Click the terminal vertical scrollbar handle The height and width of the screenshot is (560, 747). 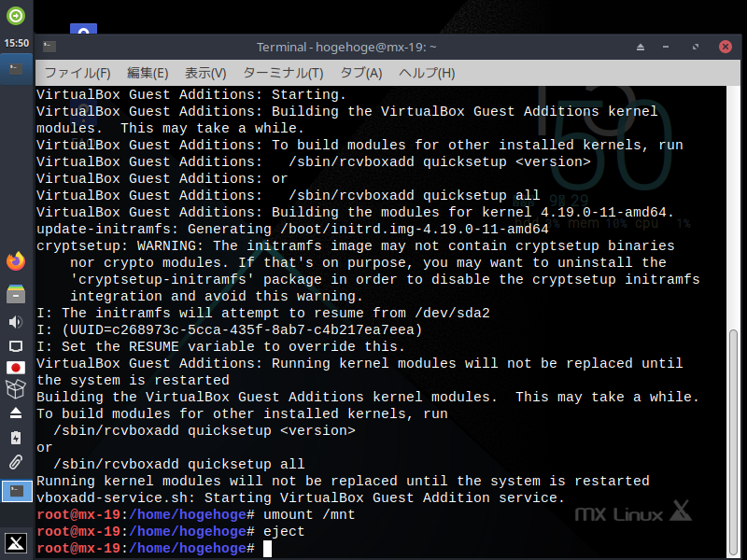tap(733, 442)
